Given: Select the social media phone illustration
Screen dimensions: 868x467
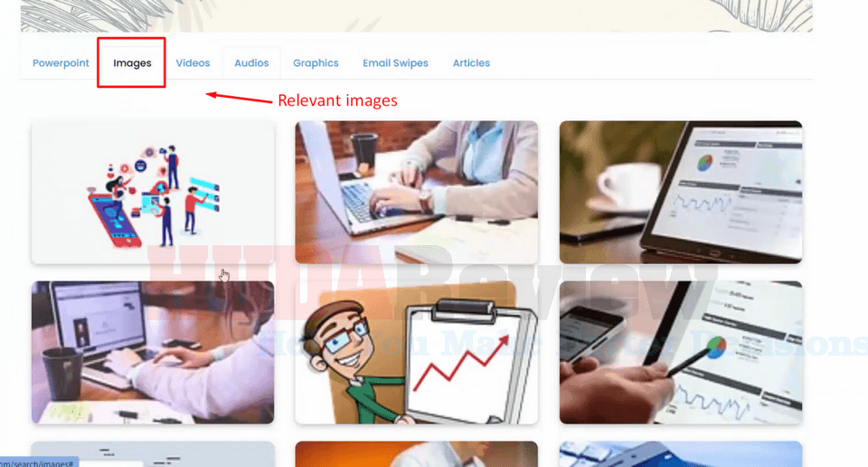Looking at the screenshot, I should [x=153, y=192].
